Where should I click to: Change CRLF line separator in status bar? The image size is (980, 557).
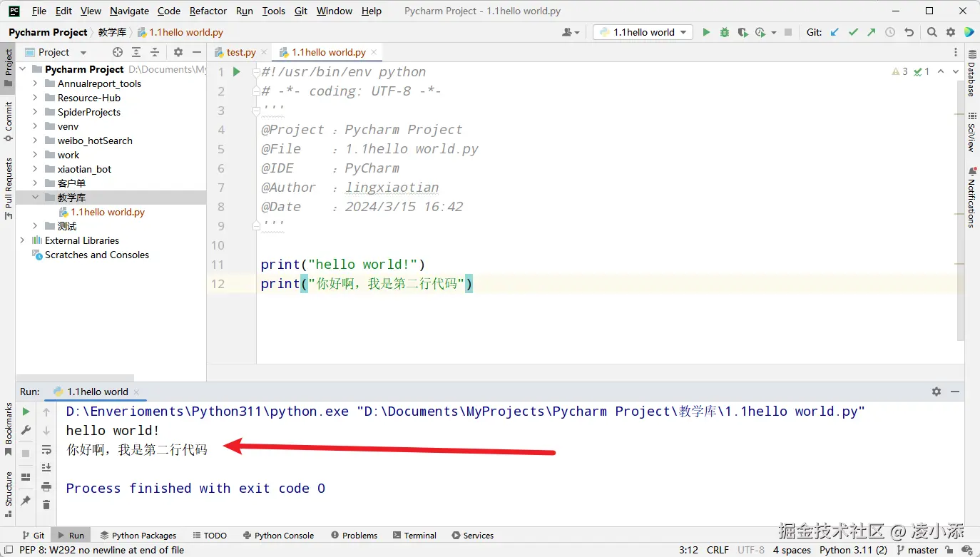click(x=718, y=550)
